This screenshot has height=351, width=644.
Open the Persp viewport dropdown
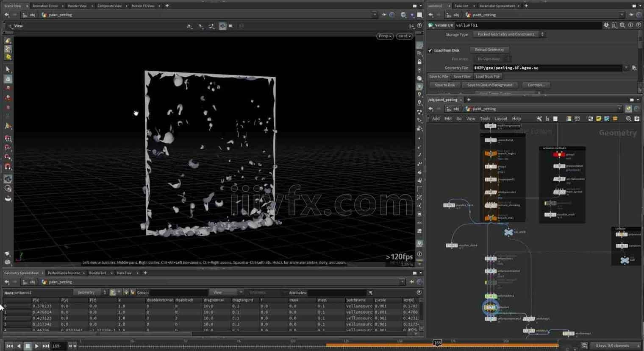385,36
